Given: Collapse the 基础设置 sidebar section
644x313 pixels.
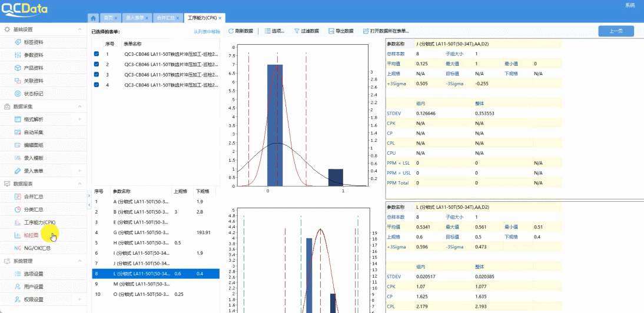Looking at the screenshot, I should click(79, 29).
